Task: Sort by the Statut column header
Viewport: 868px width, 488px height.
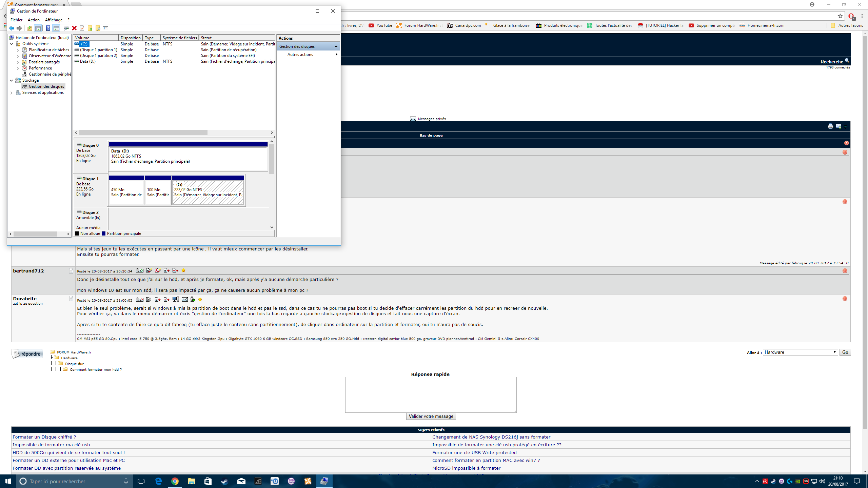Action: pos(237,38)
